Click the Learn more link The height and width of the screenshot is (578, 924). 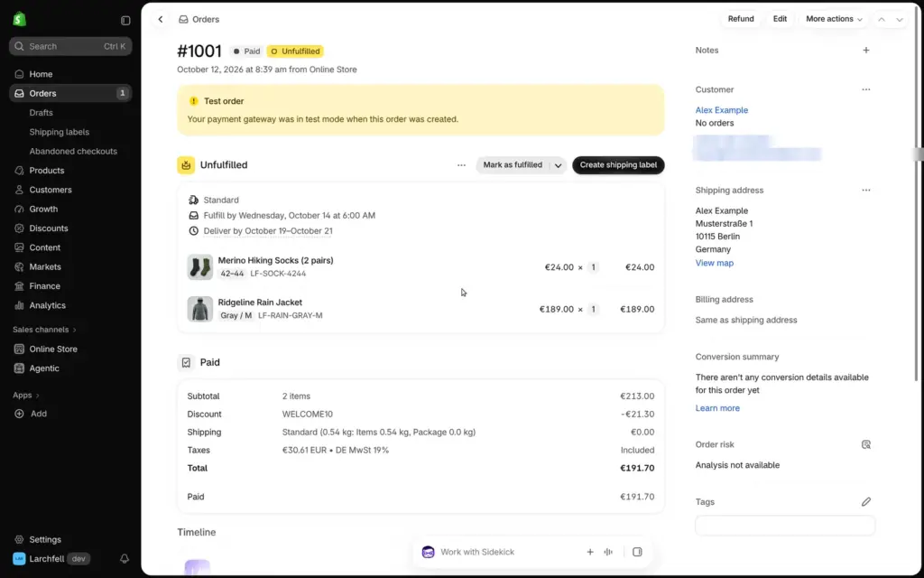717,408
